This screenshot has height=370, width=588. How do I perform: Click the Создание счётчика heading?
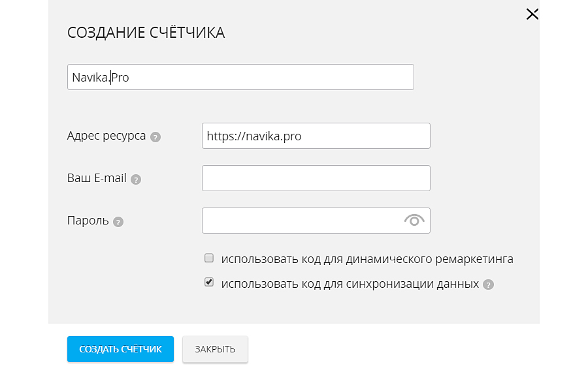(146, 33)
